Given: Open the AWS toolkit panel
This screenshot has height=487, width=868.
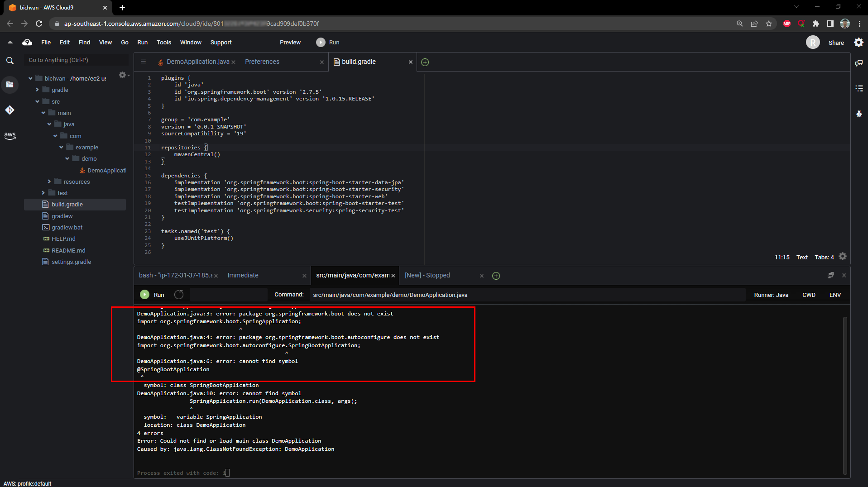Looking at the screenshot, I should pyautogui.click(x=10, y=135).
